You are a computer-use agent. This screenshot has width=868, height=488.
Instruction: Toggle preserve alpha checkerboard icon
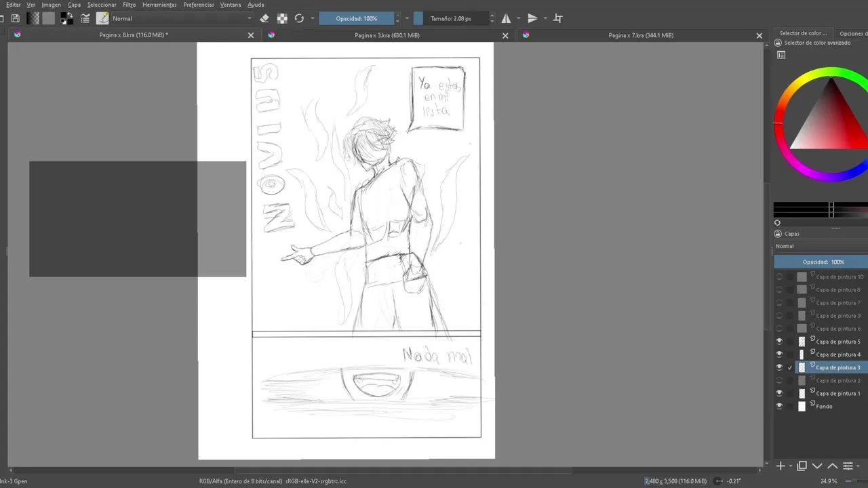tap(282, 18)
